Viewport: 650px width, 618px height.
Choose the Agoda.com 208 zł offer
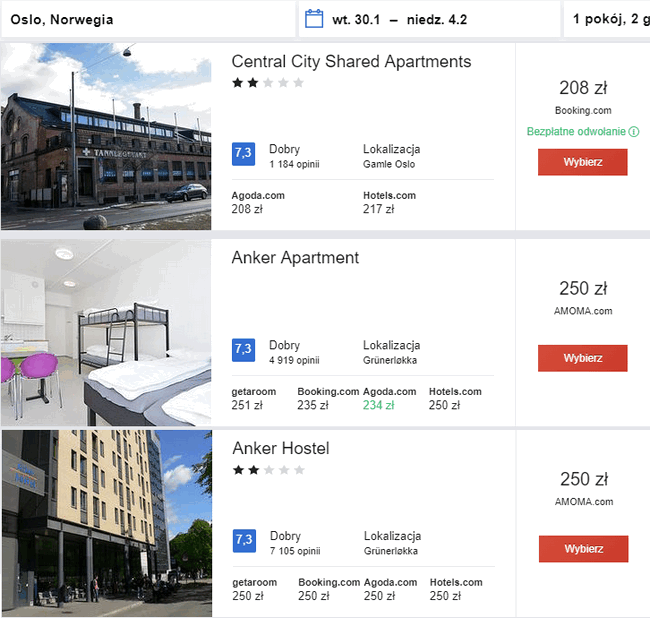tap(258, 202)
